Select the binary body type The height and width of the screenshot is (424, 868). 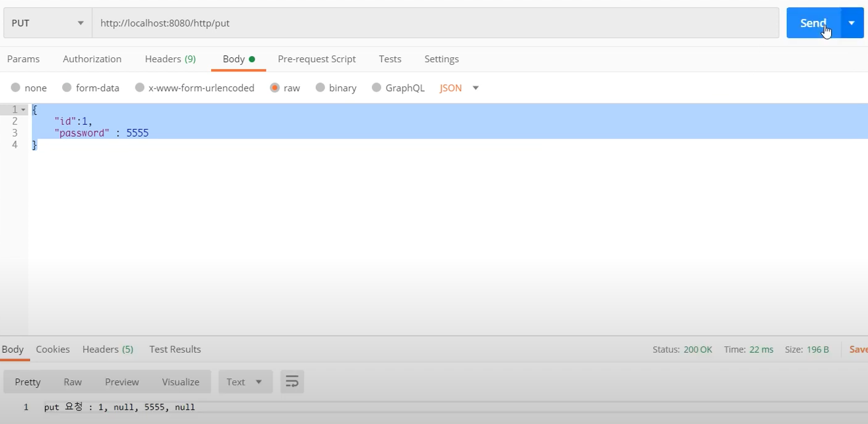pos(336,88)
